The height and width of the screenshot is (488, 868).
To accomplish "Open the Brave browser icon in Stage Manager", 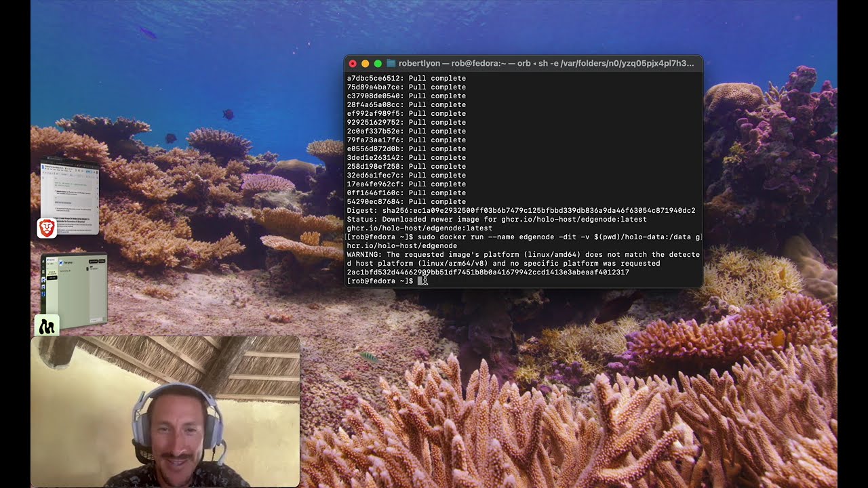I will [47, 228].
